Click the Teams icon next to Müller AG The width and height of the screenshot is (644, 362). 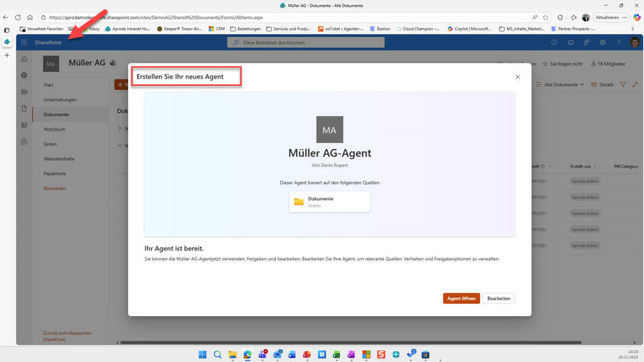point(112,63)
